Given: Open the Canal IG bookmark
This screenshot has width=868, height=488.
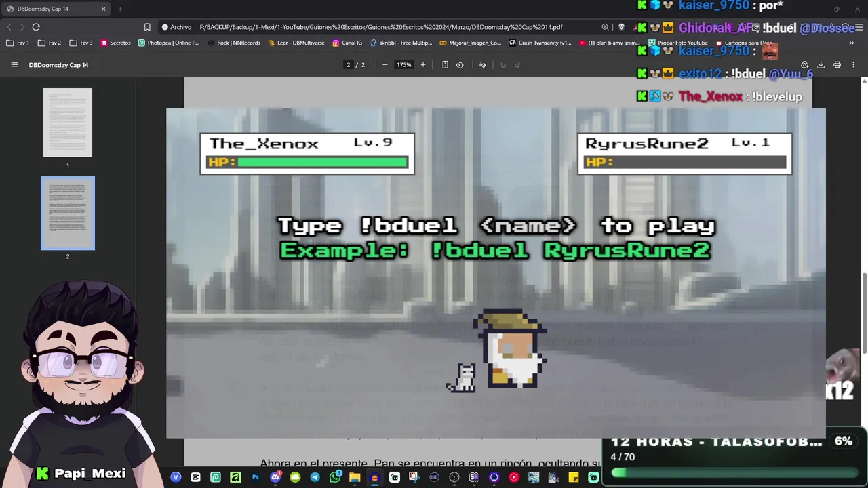Looking at the screenshot, I should coord(347,43).
